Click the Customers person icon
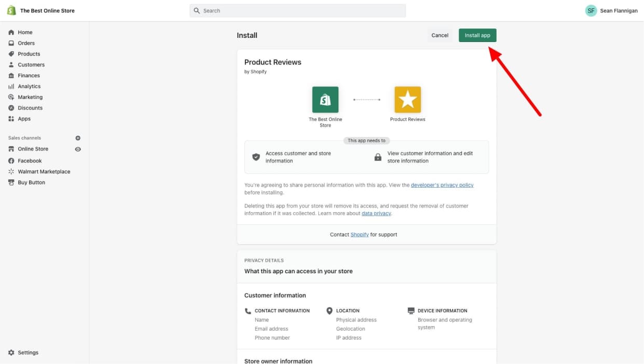Image resolution: width=644 pixels, height=364 pixels. [11, 65]
